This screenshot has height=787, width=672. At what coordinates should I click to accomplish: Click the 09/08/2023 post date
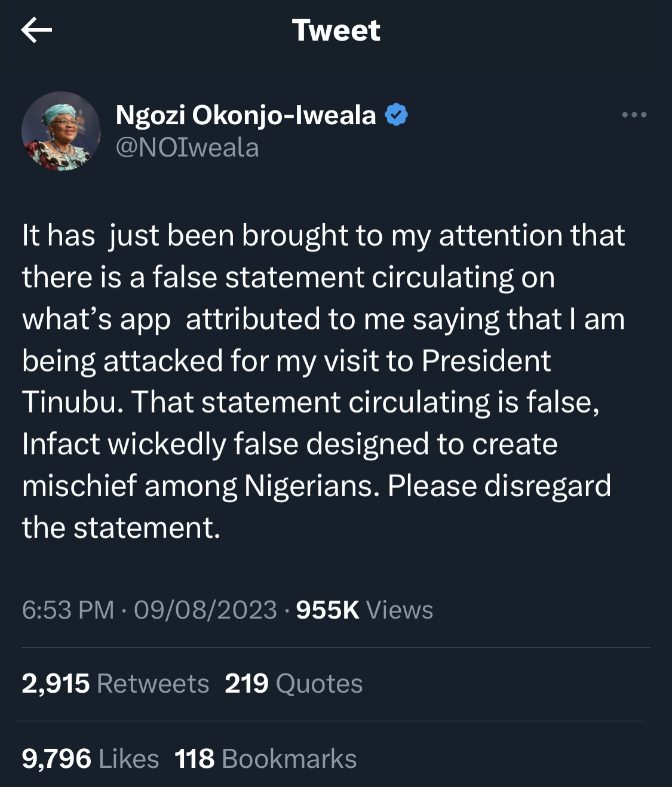pyautogui.click(x=205, y=610)
